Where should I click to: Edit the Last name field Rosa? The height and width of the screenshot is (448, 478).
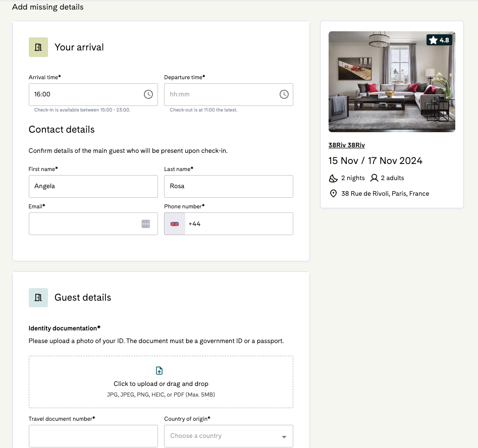(229, 186)
